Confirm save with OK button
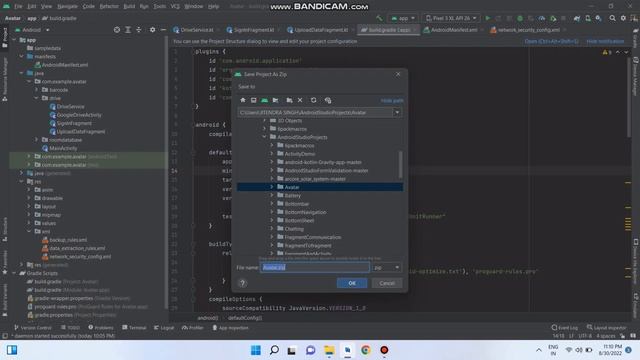Viewport: 640px width, 360px height. (x=352, y=283)
